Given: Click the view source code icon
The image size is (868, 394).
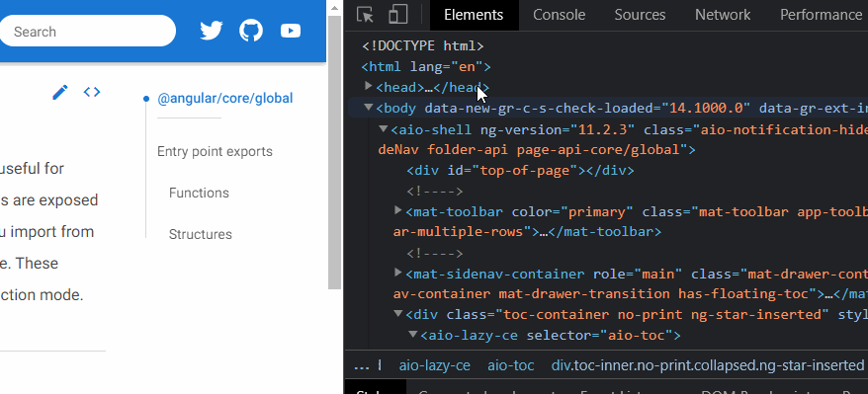Looking at the screenshot, I should pos(92,92).
